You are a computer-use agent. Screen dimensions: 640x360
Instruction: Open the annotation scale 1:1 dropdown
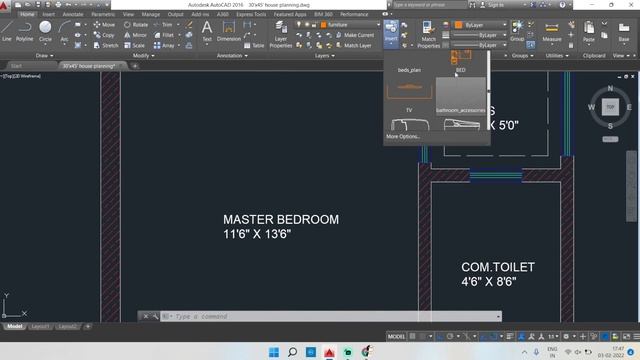[553, 336]
